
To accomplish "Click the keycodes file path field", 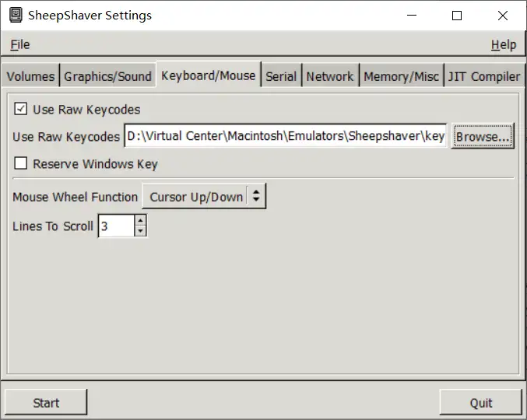I will [286, 135].
